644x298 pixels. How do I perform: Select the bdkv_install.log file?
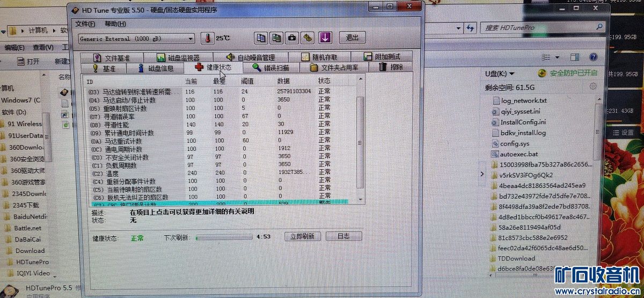pos(518,133)
